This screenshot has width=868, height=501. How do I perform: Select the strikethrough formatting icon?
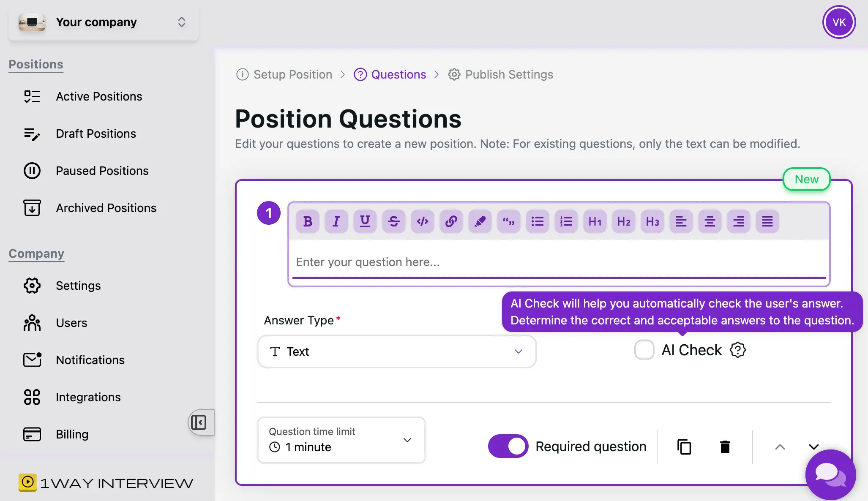tap(393, 221)
